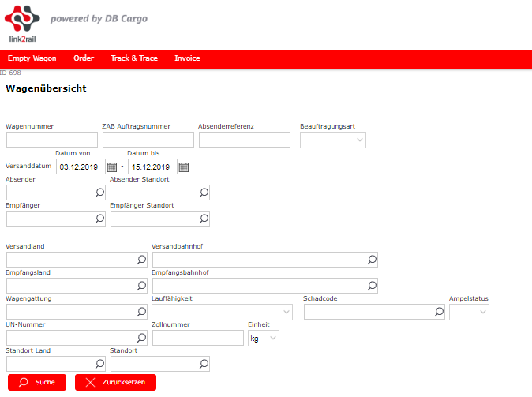Open the Einheit kg dropdown
The height and width of the screenshot is (397, 532).
click(264, 339)
